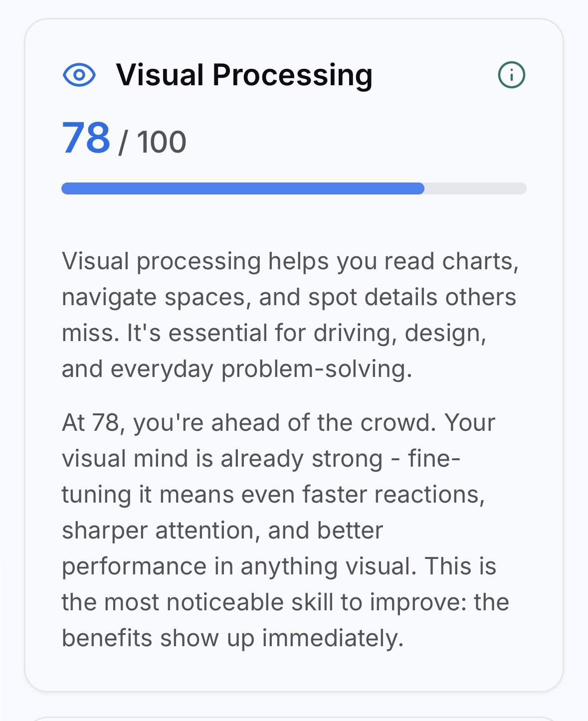The image size is (588, 721).
Task: Click the "/ 100" score total
Action: click(153, 142)
